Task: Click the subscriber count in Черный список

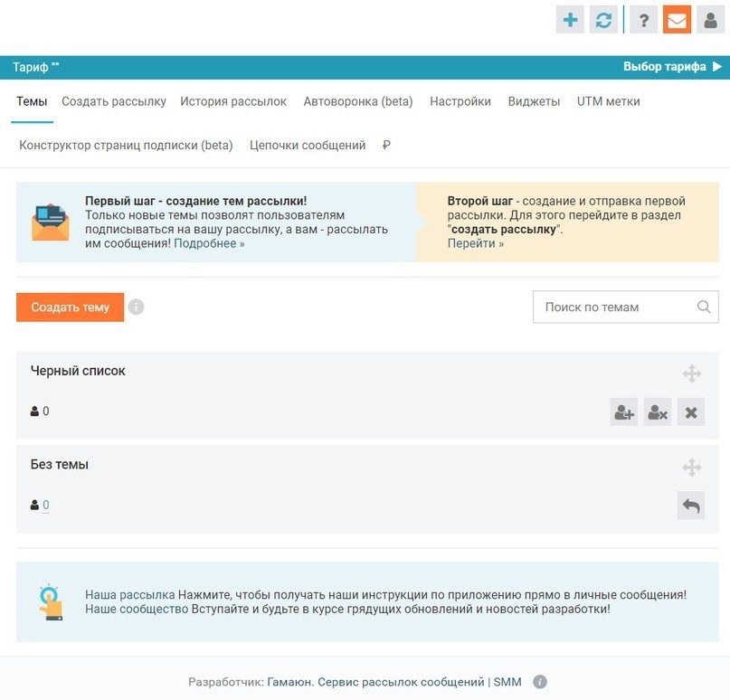Action: tap(45, 411)
